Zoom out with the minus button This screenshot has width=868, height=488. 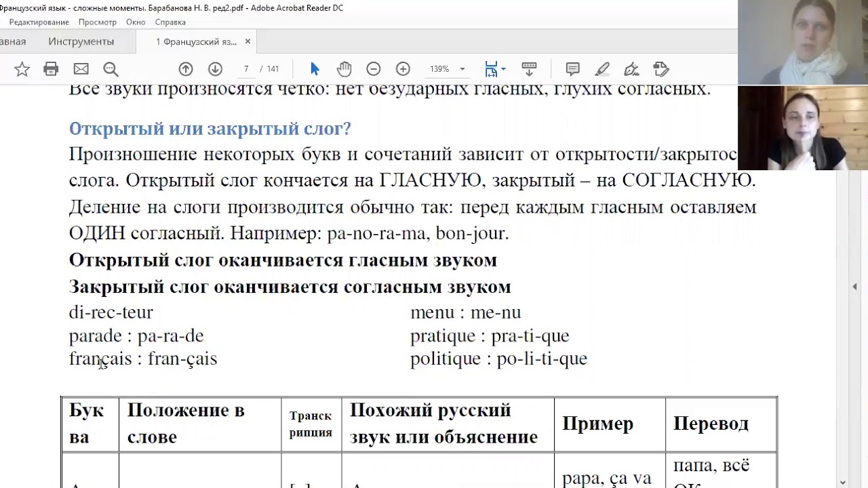click(373, 69)
